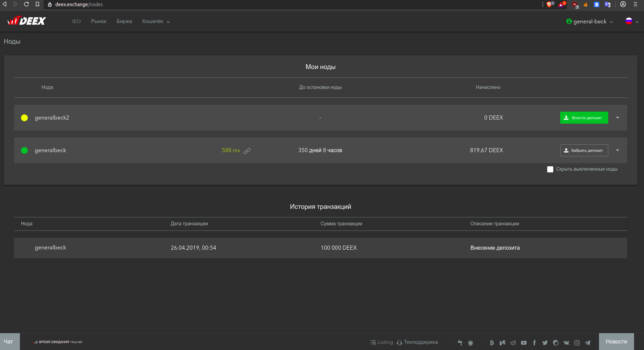Viewport: 644px width, 350px height.
Task: Click the 588 ms latency value
Action: point(231,150)
